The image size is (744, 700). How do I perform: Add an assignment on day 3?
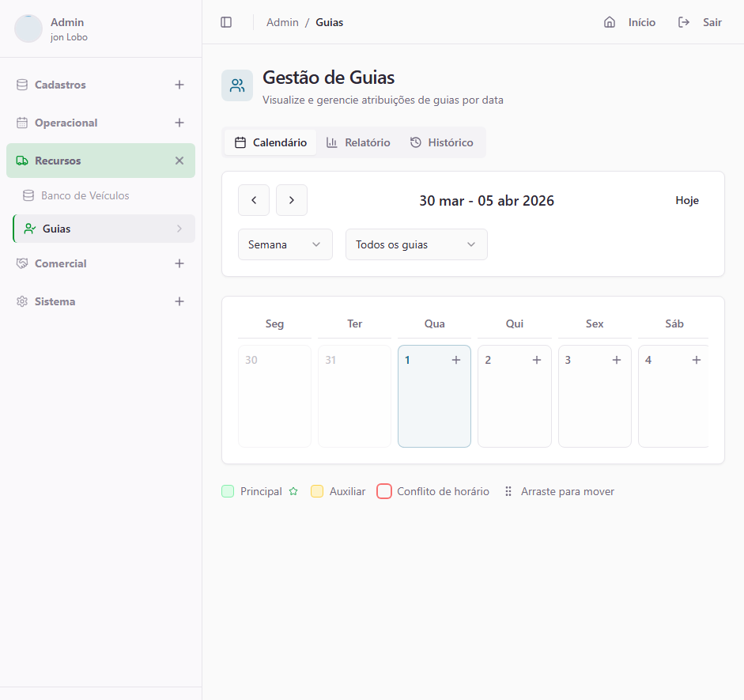pos(617,360)
